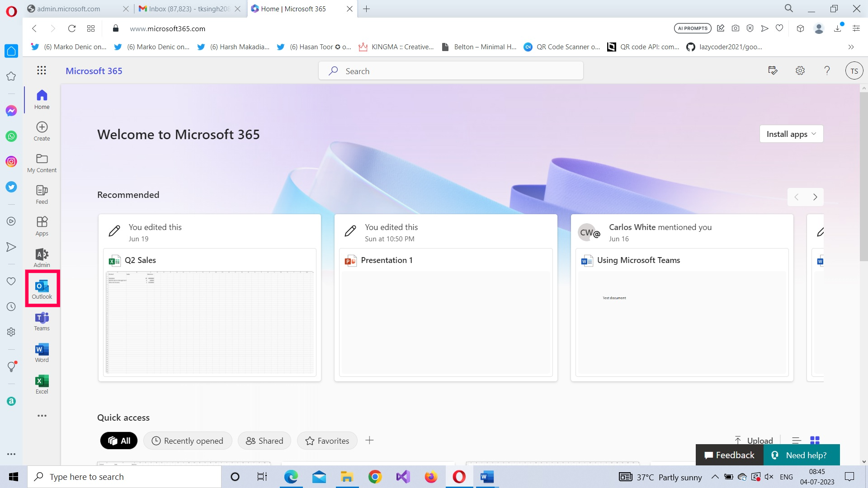Filter Quick access by Favorites
This screenshot has width=868, height=488.
click(327, 441)
